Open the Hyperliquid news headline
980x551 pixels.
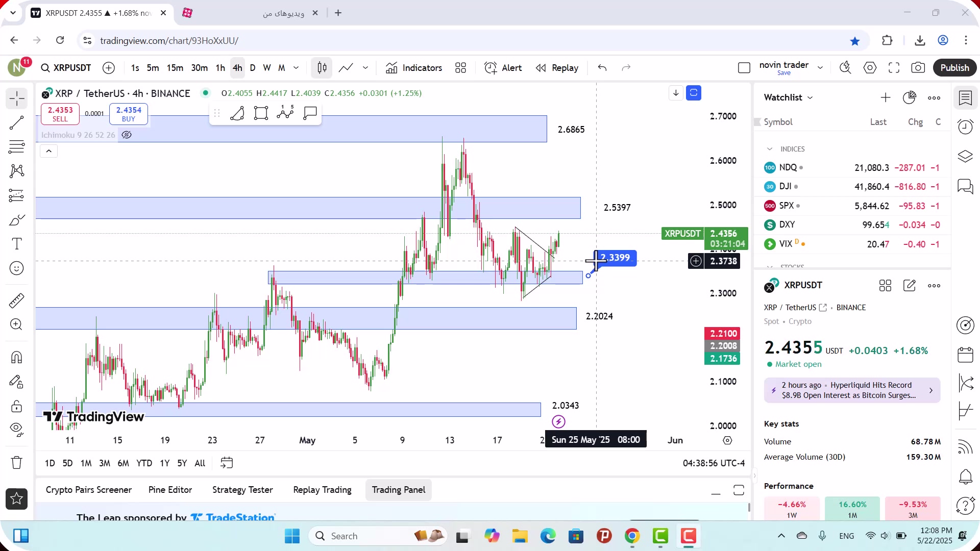point(852,390)
